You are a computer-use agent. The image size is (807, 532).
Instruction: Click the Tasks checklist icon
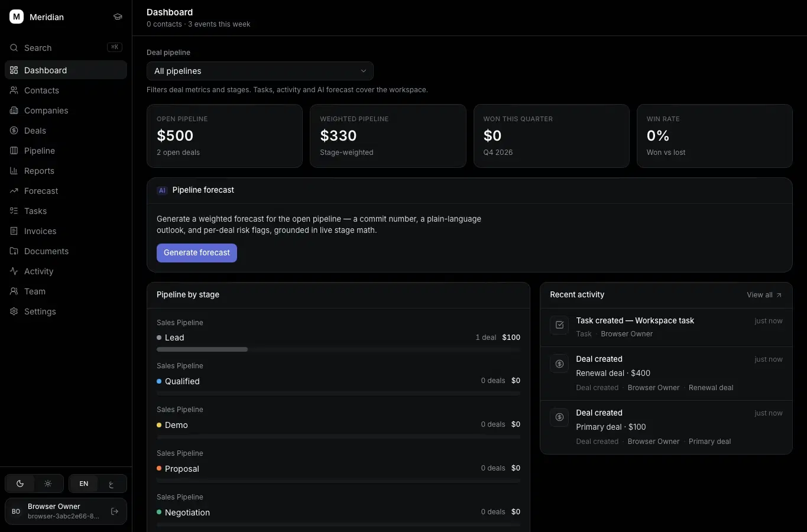coord(14,211)
